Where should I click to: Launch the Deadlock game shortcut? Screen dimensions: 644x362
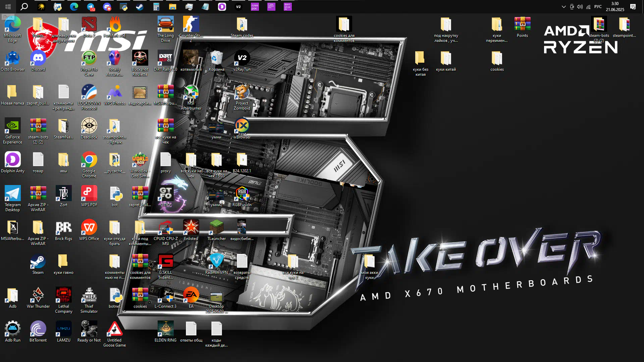tap(89, 128)
